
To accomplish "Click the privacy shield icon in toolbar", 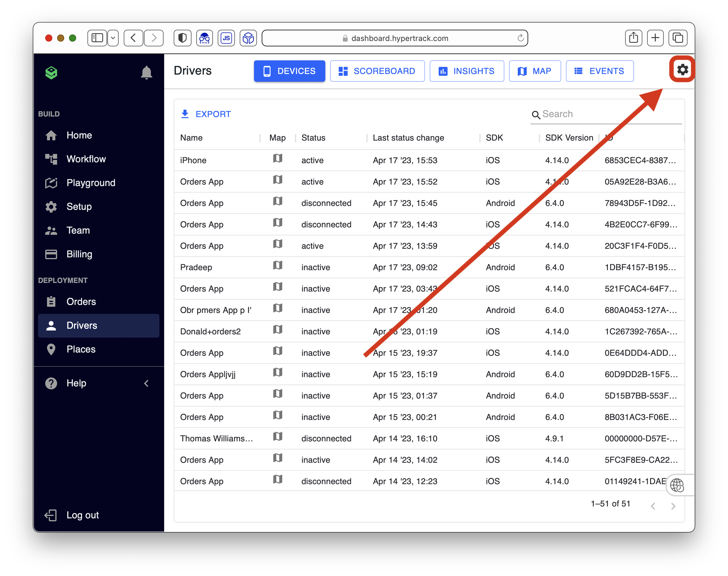I will (x=182, y=38).
